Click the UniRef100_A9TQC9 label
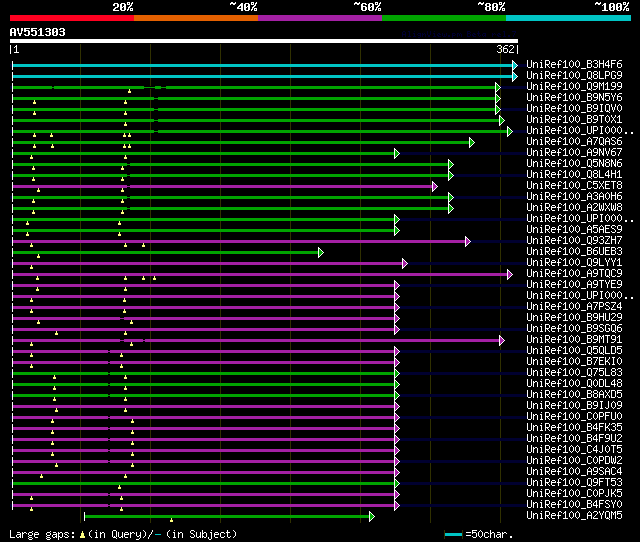This screenshot has height=542, width=640. point(574,274)
